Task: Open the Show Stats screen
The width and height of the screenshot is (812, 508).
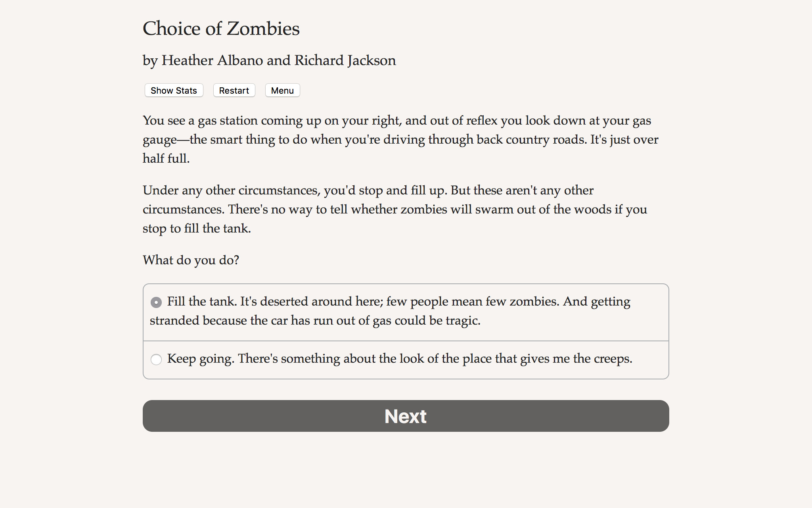Action: pyautogui.click(x=174, y=90)
